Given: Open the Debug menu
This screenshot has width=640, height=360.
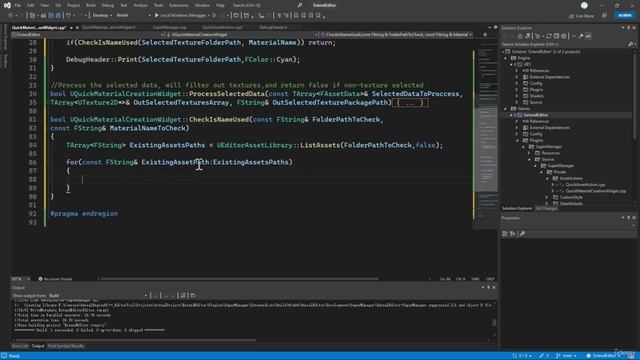Looking at the screenshot, I should click(108, 5).
